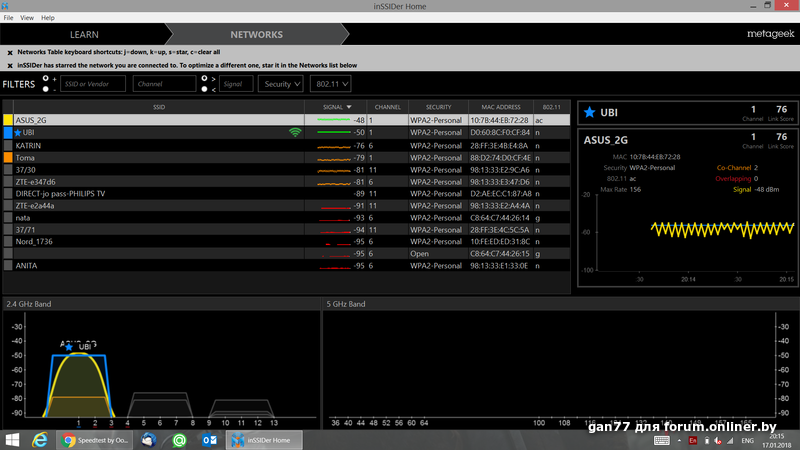This screenshot has width=800, height=450.
Task: Select the SSID exclude (-) radio button
Action: (45, 89)
